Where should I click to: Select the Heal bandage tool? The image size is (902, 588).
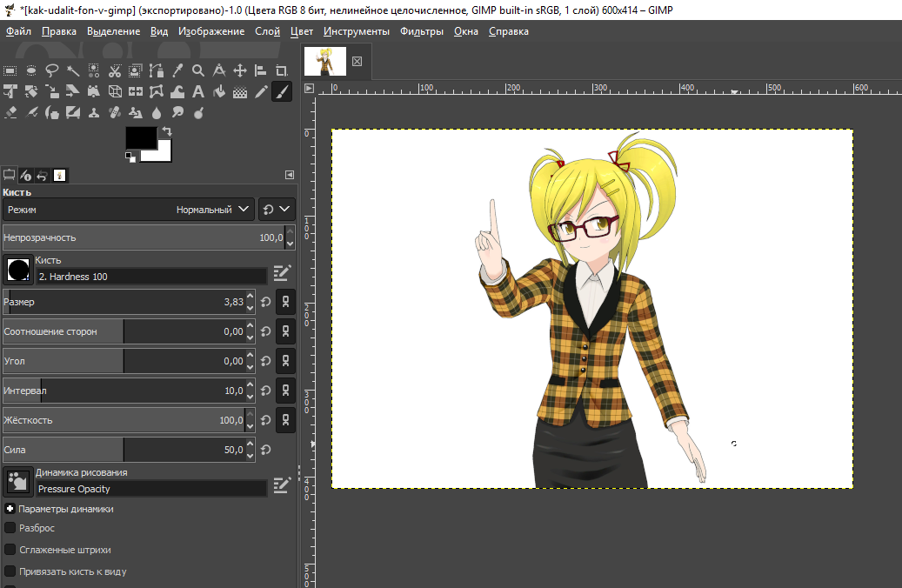[115, 113]
